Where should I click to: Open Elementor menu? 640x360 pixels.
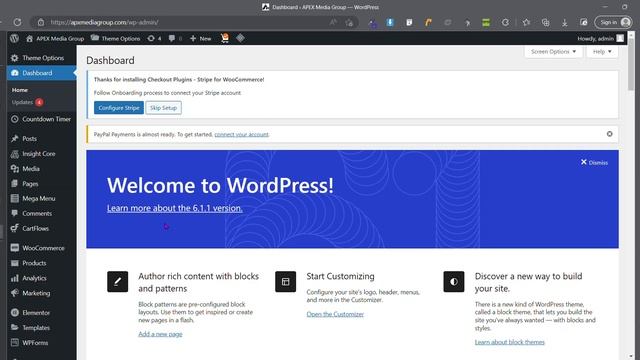[x=41, y=313]
